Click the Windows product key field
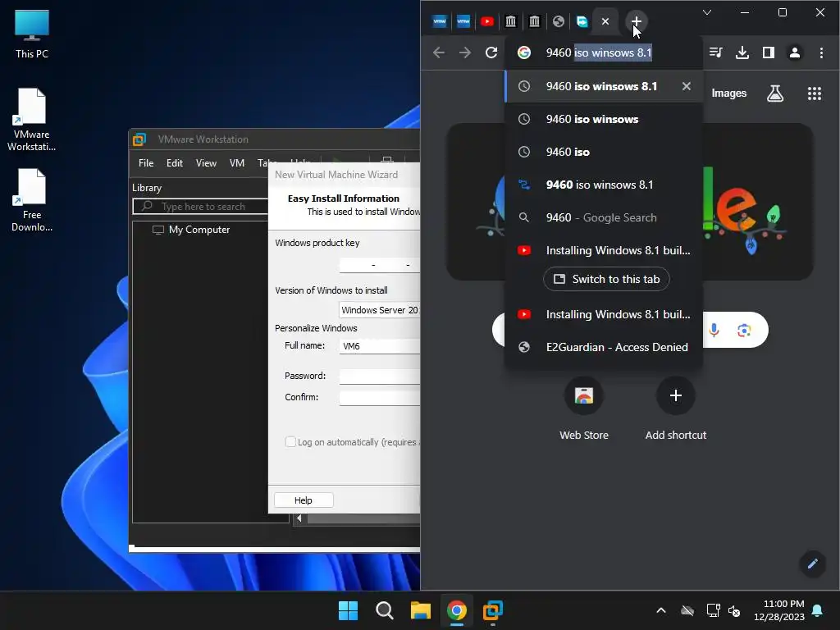Viewport: 840px width, 630px height. click(x=379, y=265)
